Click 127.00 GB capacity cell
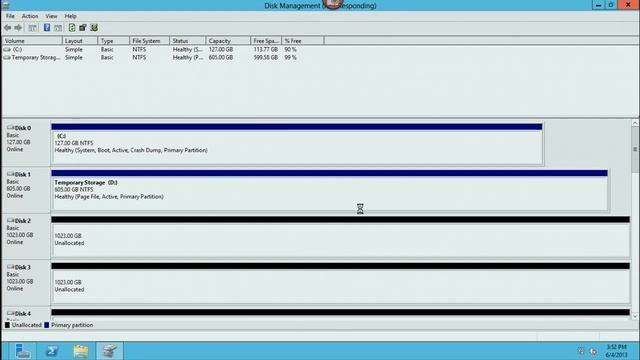Image resolution: width=640 pixels, height=360 pixels. [x=221, y=49]
